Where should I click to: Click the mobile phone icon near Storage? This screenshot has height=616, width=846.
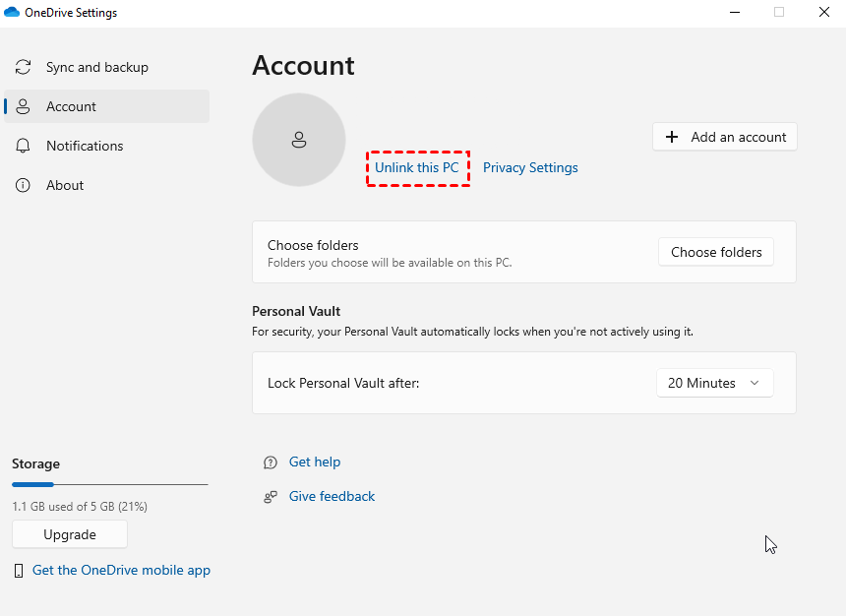click(x=19, y=571)
